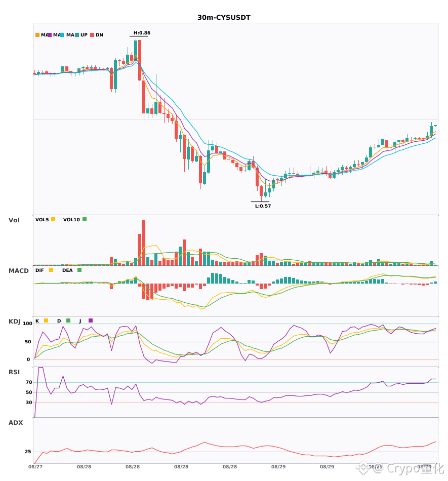Screen dimensions: 448x481
Task: Click the VOL10 legend label
Action: point(71,220)
